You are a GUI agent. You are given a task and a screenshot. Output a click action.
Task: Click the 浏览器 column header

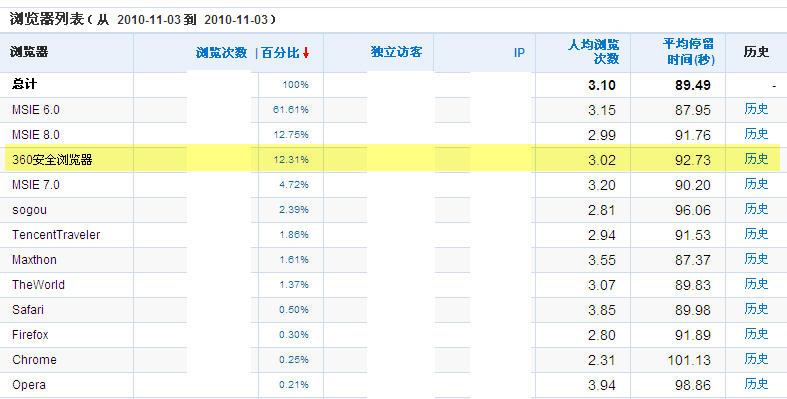coord(29,52)
